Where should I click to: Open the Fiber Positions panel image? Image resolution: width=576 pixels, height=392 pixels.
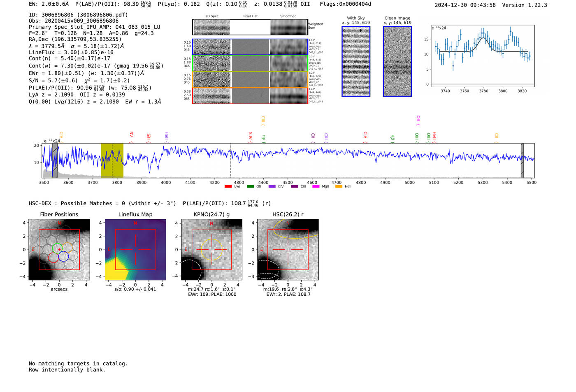click(59, 250)
